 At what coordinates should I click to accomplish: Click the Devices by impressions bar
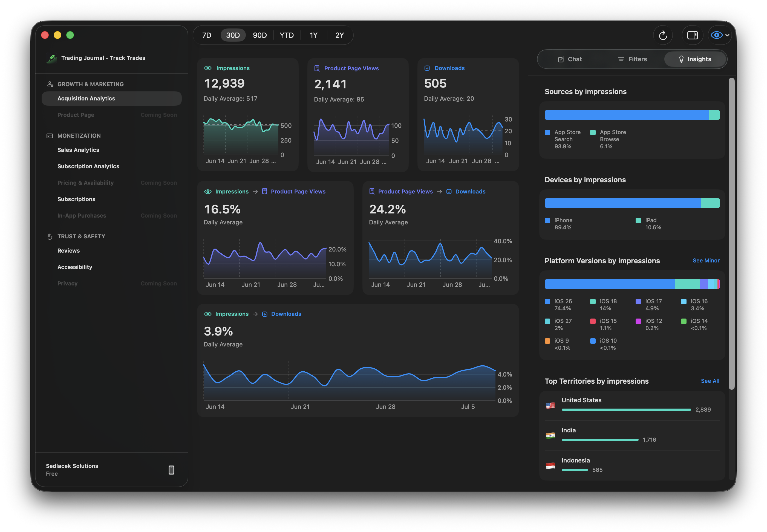[632, 203]
